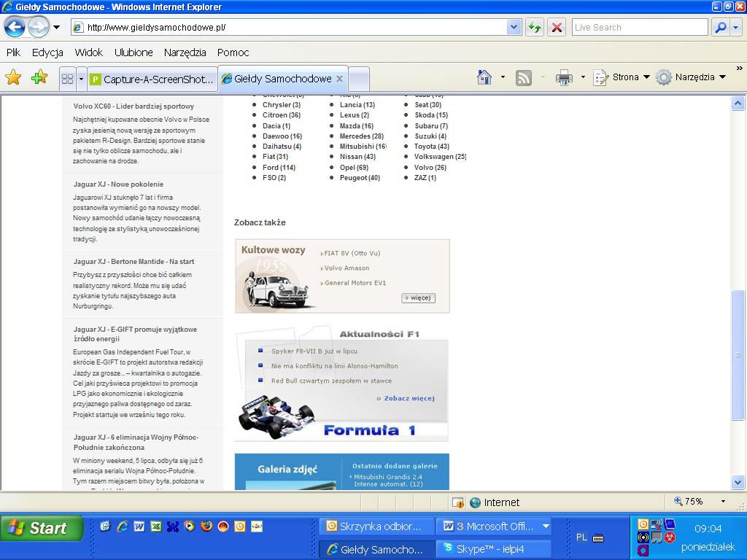Click Zobacz więcej in Aktualności F1
The width and height of the screenshot is (747, 560).
[409, 398]
